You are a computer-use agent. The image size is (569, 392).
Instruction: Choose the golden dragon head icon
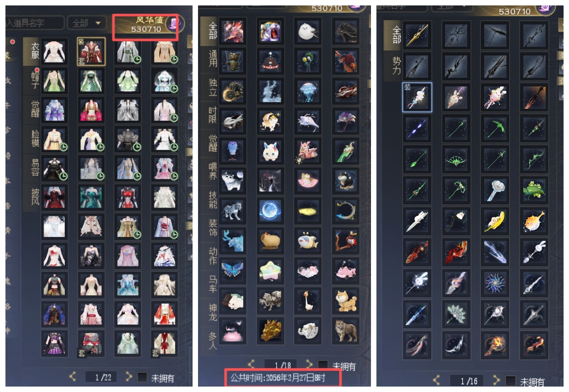(270, 331)
